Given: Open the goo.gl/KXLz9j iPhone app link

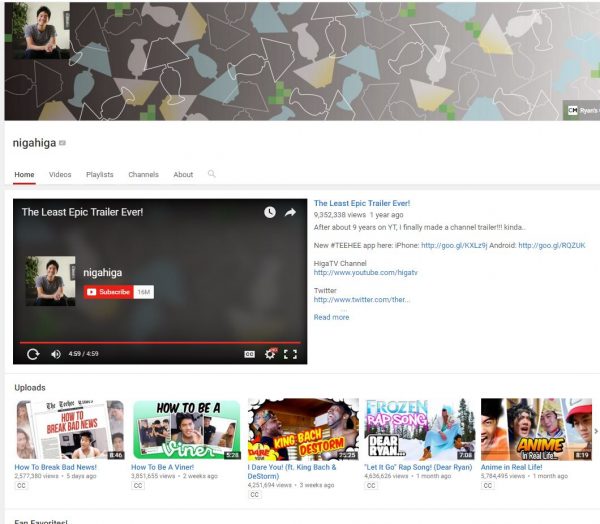Looking at the screenshot, I should (x=454, y=245).
